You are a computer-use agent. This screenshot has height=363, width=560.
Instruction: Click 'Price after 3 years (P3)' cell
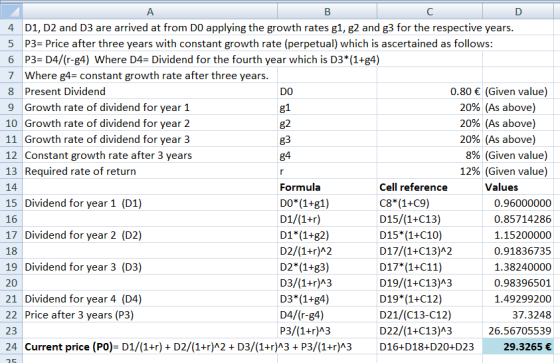(x=150, y=315)
